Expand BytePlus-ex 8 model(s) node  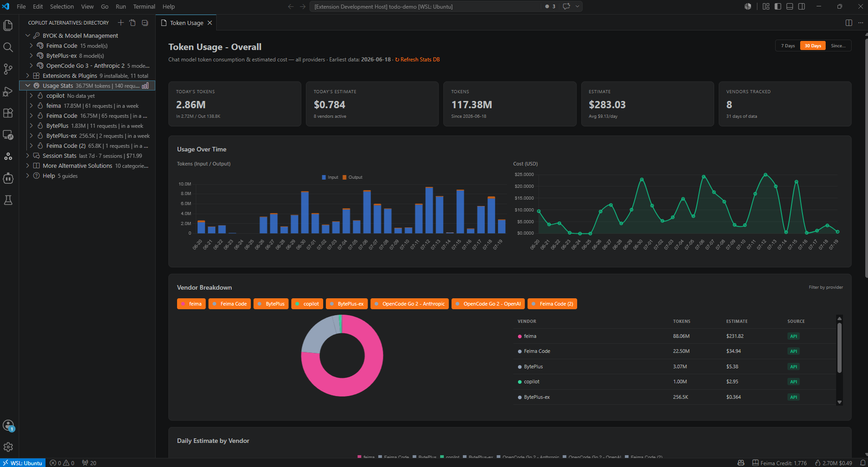pyautogui.click(x=31, y=55)
